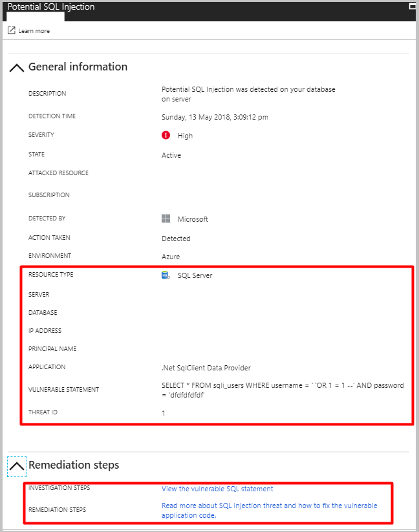This screenshot has height=532, width=419.
Task: Click the .Net SqlClient Data Provider value
Action: pyautogui.click(x=206, y=368)
